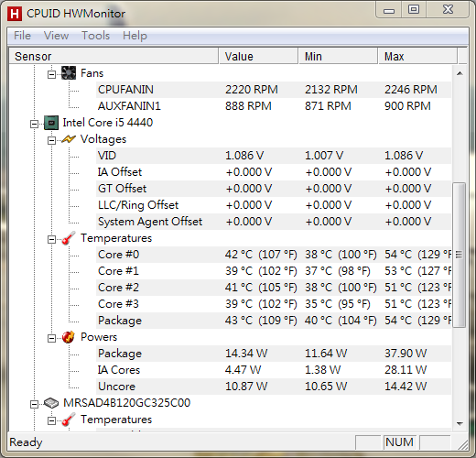The height and width of the screenshot is (458, 476).
Task: Collapse the Voltages group
Action: pos(51,140)
